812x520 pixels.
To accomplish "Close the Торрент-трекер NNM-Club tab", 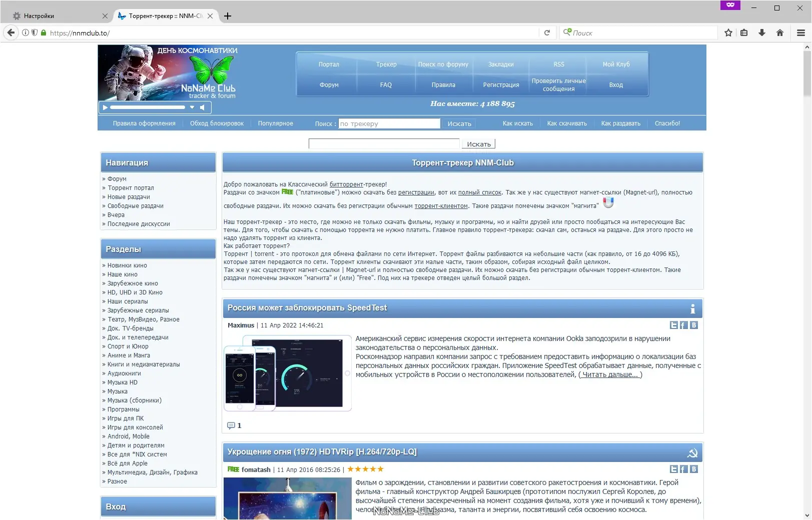I will coord(210,16).
